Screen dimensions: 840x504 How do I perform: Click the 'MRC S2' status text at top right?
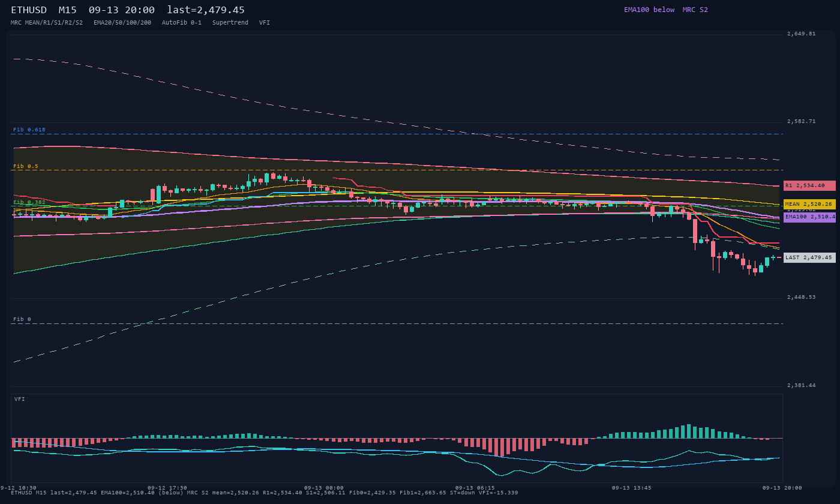coord(695,10)
